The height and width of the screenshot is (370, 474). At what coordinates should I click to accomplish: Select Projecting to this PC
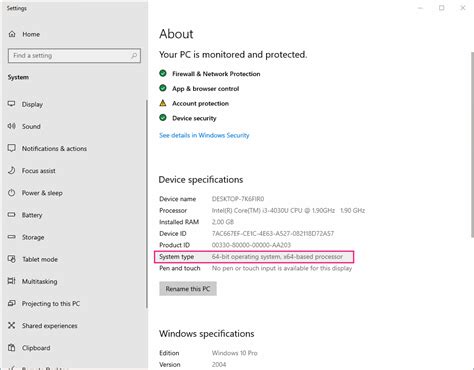(51, 304)
